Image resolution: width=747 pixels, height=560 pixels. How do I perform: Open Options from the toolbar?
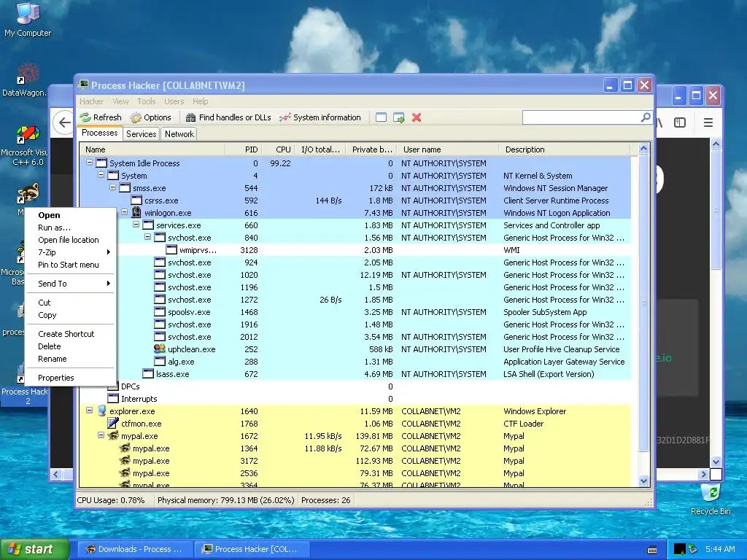coord(150,117)
